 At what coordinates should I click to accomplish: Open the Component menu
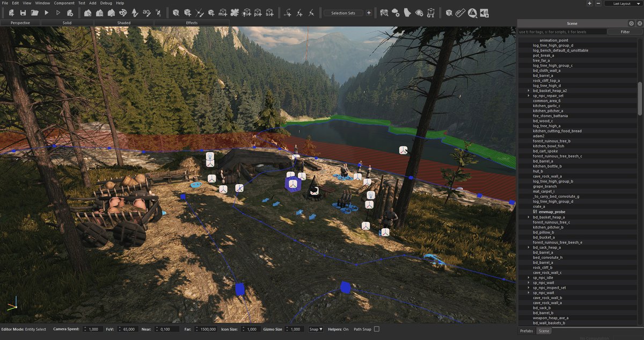click(x=64, y=3)
